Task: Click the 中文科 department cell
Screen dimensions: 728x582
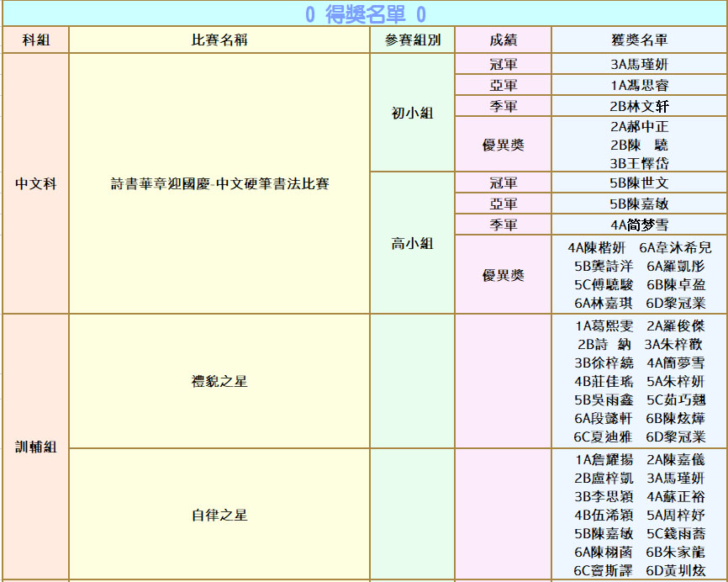Action: (x=35, y=183)
